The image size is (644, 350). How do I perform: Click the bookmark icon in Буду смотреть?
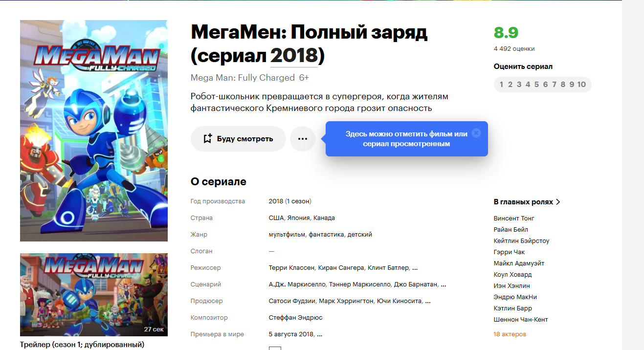208,139
